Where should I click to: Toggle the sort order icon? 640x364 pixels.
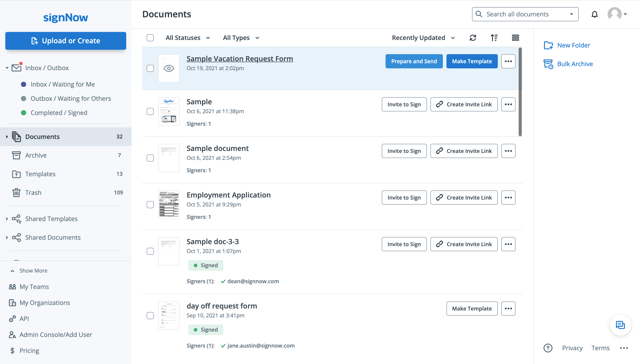[x=494, y=38]
